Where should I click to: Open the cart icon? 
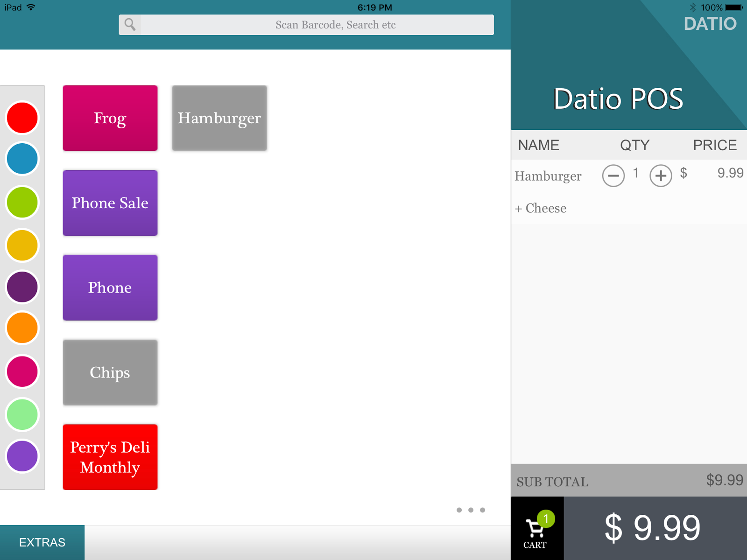pyautogui.click(x=535, y=527)
